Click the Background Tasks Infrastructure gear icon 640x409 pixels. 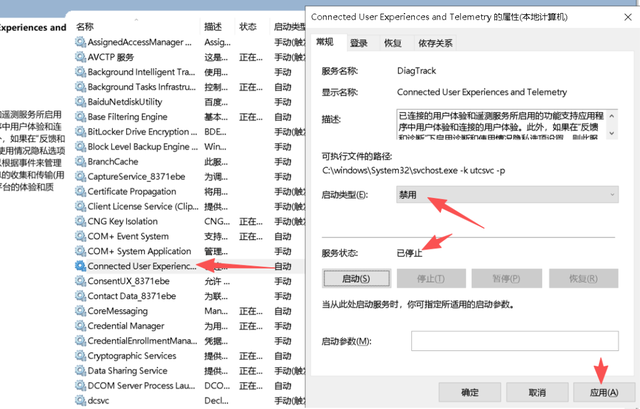point(80,87)
